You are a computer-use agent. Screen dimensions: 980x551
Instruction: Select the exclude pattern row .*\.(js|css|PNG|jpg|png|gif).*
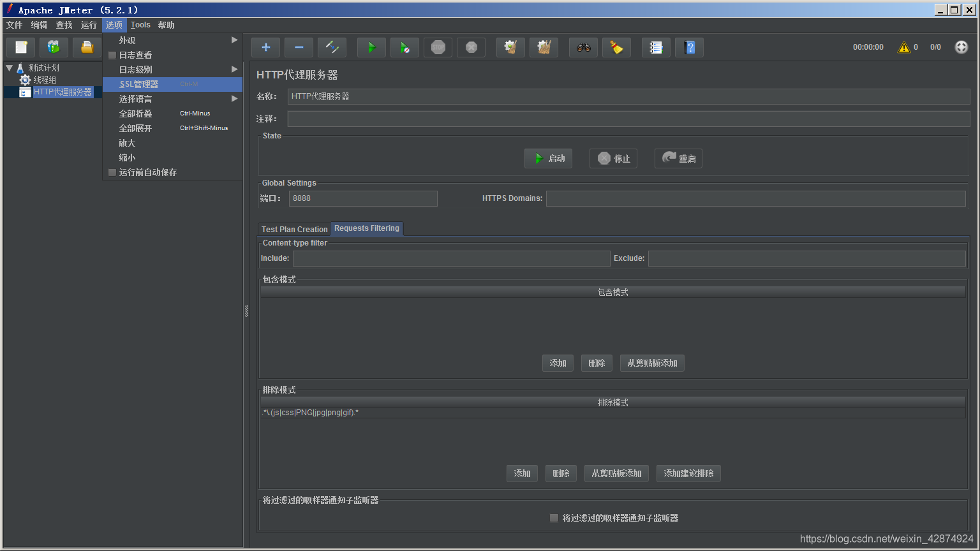[x=612, y=413]
